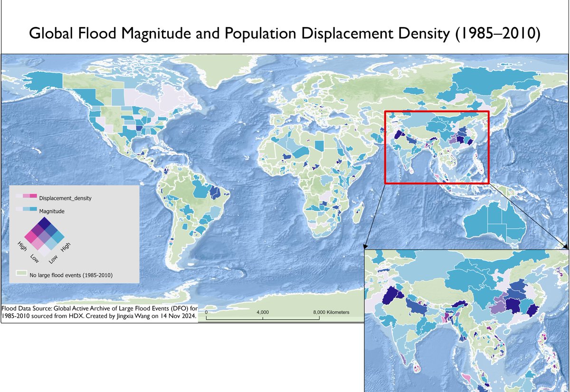Click the blue Magnitude color strip in the legend

coord(26,209)
